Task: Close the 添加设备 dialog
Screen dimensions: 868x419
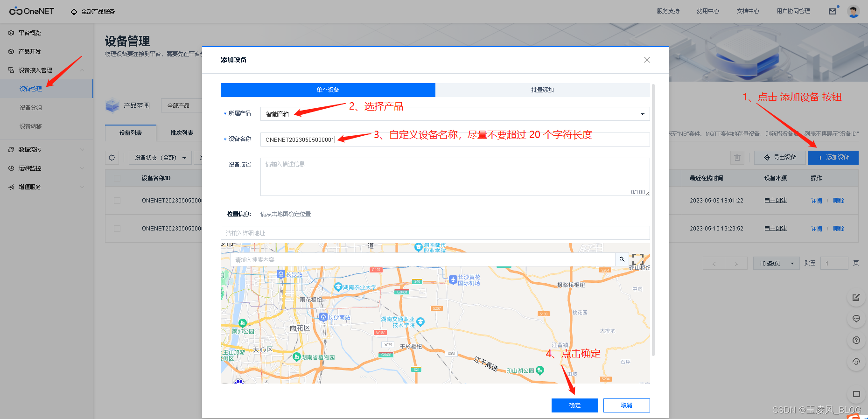Action: pyautogui.click(x=647, y=60)
